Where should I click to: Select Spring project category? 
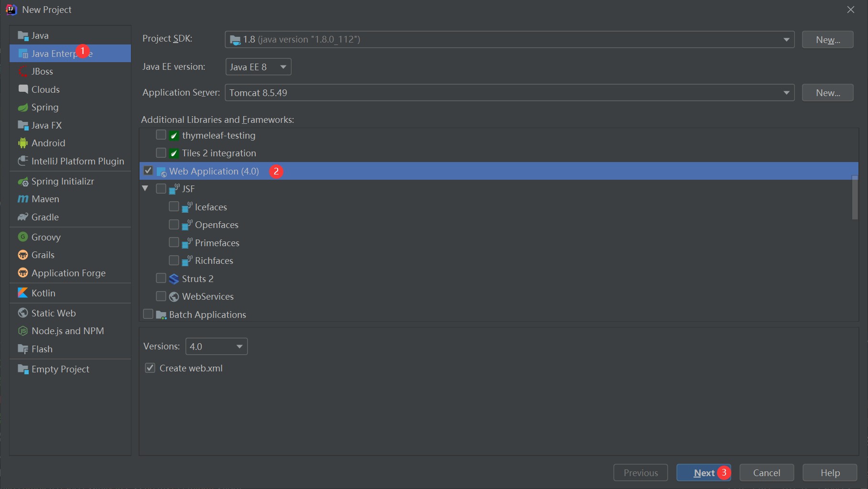(x=70, y=108)
